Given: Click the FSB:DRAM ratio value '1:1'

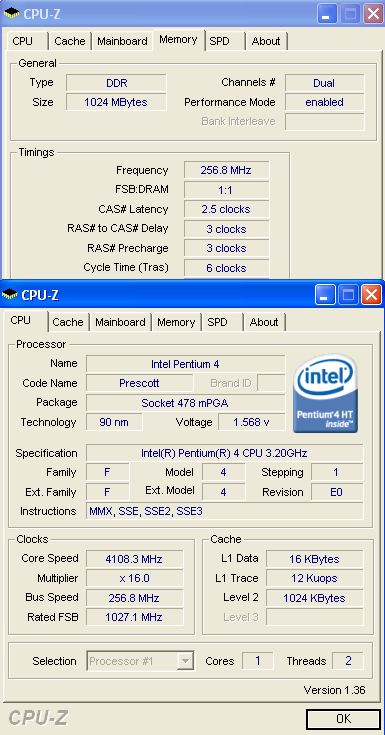Looking at the screenshot, I should (x=226, y=190).
